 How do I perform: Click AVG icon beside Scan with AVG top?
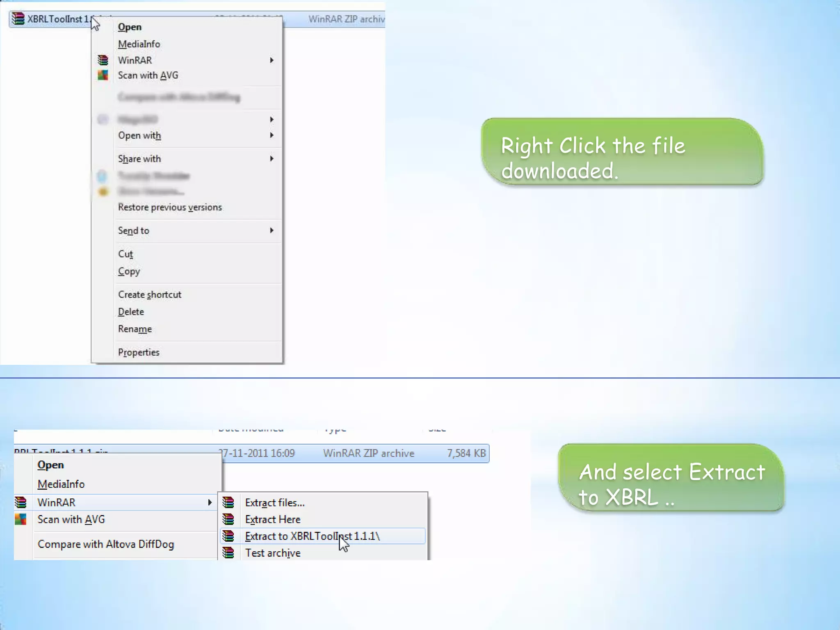[x=103, y=75]
